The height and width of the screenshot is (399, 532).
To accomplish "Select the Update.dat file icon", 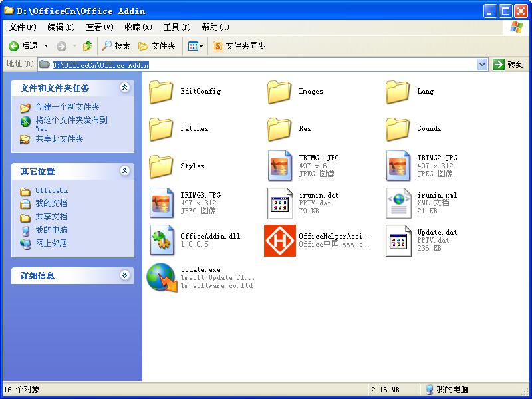I will tap(398, 241).
